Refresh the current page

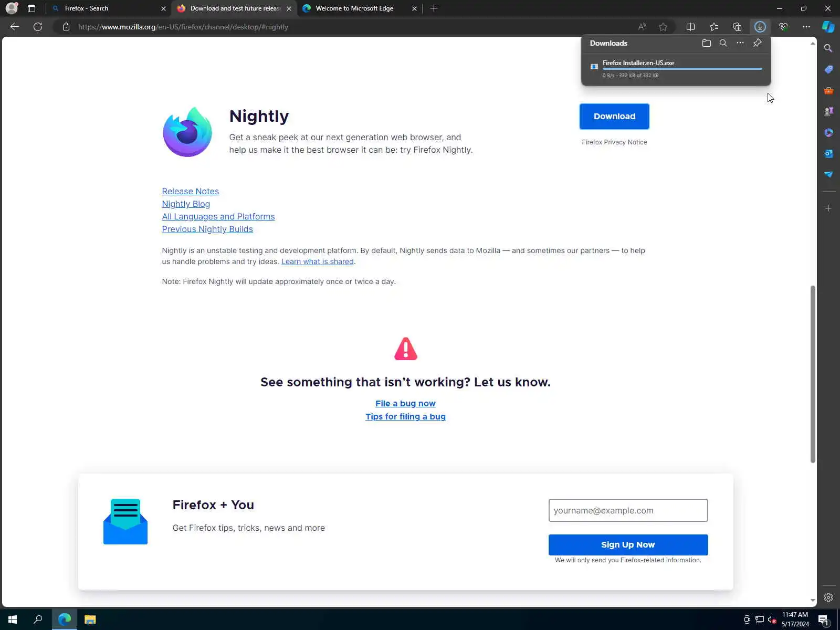tap(38, 27)
